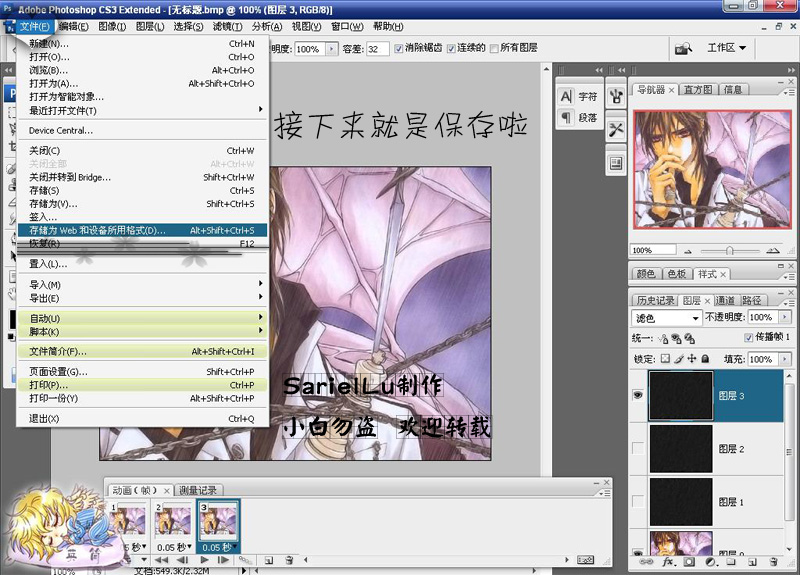800x575 pixels.
Task: Toggle 连续的 contiguous checkbox
Action: click(451, 48)
